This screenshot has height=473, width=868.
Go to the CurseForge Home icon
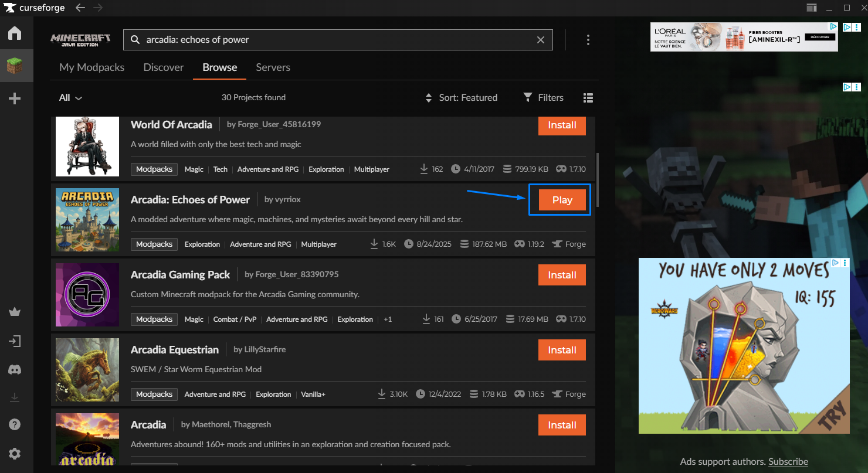tap(15, 33)
